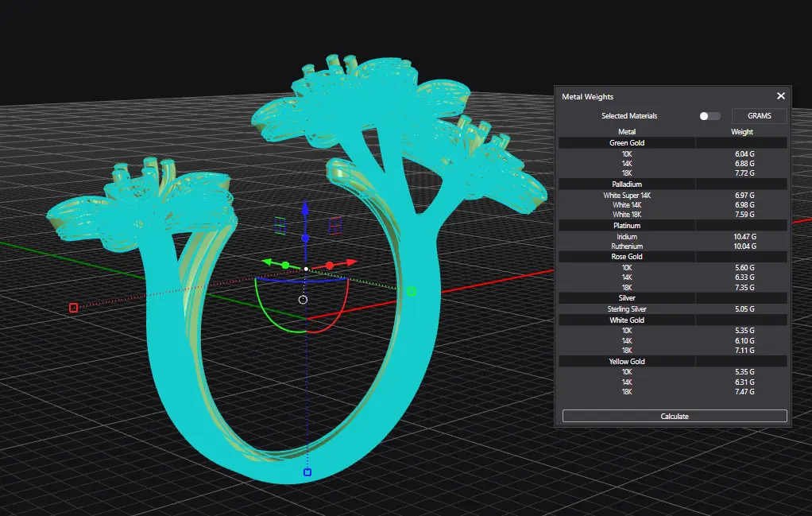Image resolution: width=812 pixels, height=516 pixels.
Task: Click the 6.88 G weight value
Action: (744, 164)
